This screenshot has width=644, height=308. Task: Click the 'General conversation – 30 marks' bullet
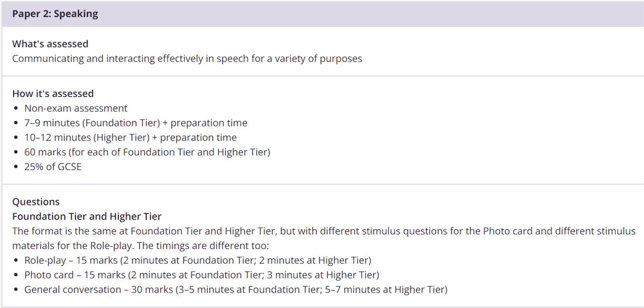tap(236, 289)
